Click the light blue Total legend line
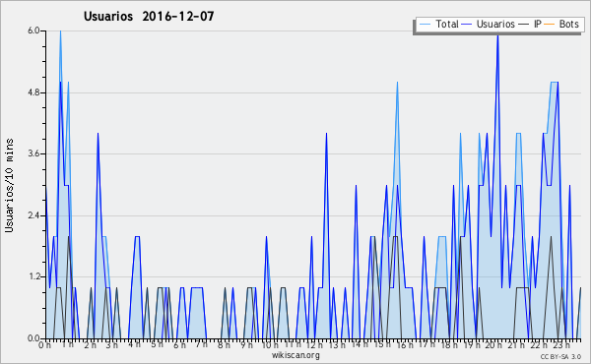Image resolution: width=591 pixels, height=364 pixels. pyautogui.click(x=425, y=24)
